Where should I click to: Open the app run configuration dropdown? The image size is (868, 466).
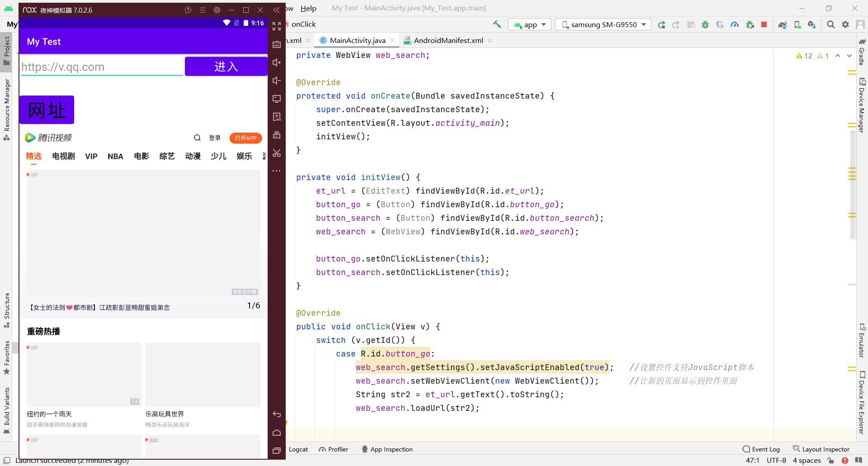tap(530, 25)
